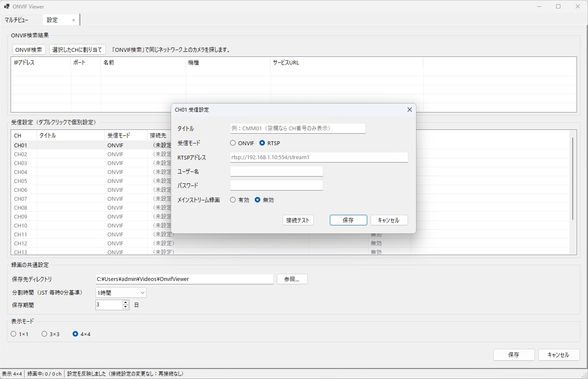The width and height of the screenshot is (588, 379).
Task: Decrease 保存期間 with the down arrow
Action: (126, 307)
